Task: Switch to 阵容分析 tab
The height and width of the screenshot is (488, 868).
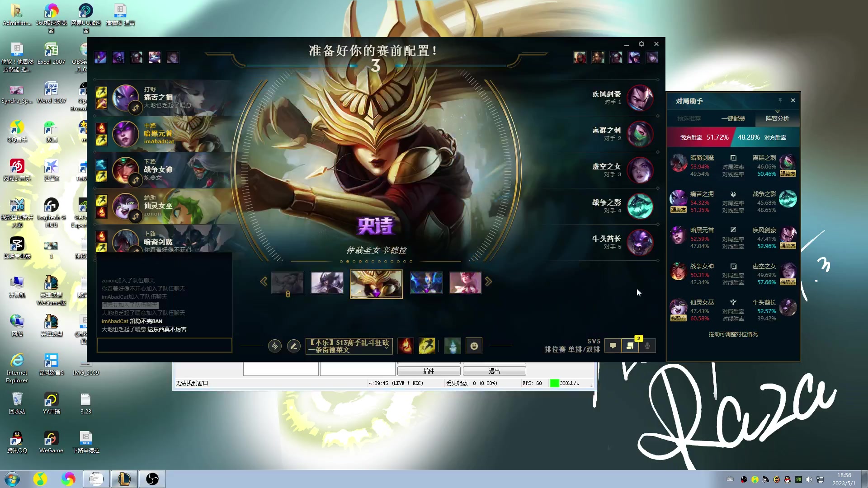Action: pos(777,118)
